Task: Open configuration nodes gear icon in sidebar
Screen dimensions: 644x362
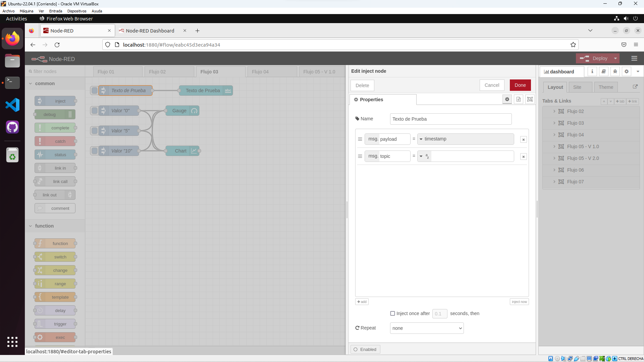Action: click(627, 71)
